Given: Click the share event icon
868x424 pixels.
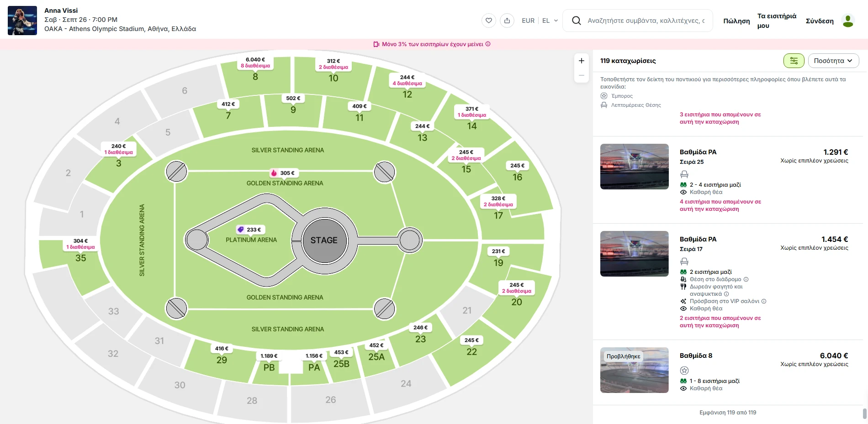Looking at the screenshot, I should pos(507,21).
